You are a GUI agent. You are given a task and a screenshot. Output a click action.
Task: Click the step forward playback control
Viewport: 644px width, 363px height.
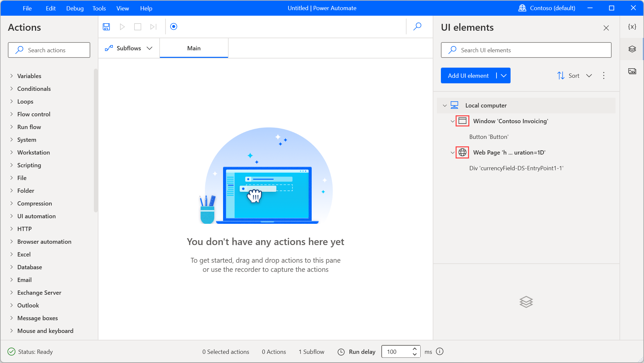click(x=153, y=26)
